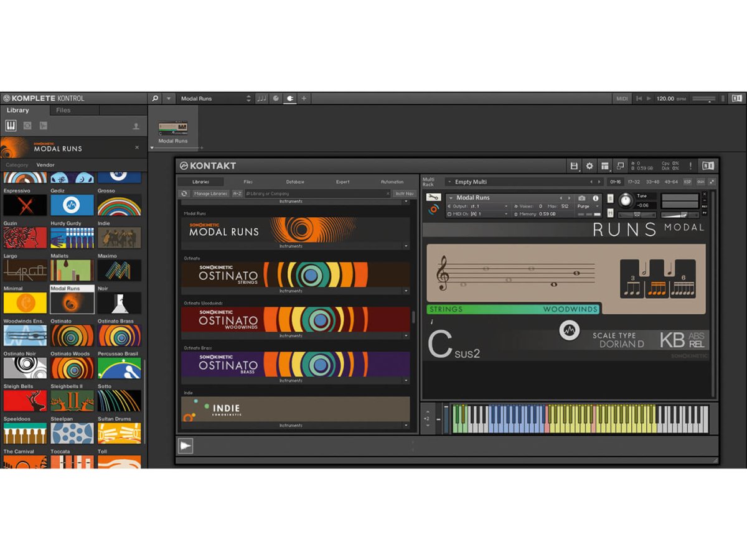747x560 pixels.
Task: Open the Automation tab in Kontakt
Action: point(392,182)
